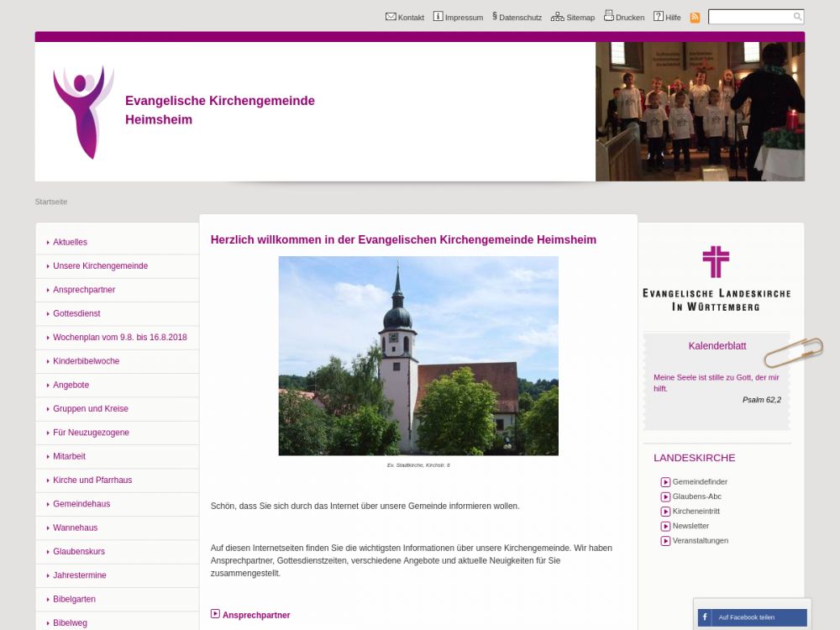The image size is (840, 630).
Task: Click into the search text field
Action: click(749, 17)
